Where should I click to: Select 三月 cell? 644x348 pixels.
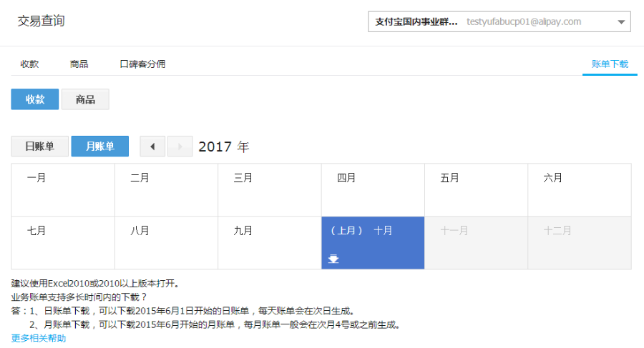(270, 190)
